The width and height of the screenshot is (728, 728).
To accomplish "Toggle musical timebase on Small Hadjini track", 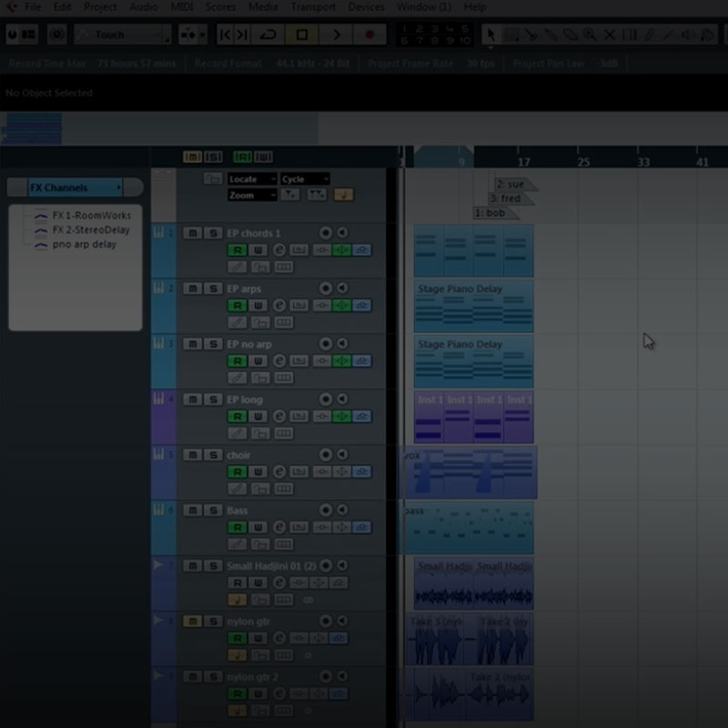I will [x=237, y=601].
